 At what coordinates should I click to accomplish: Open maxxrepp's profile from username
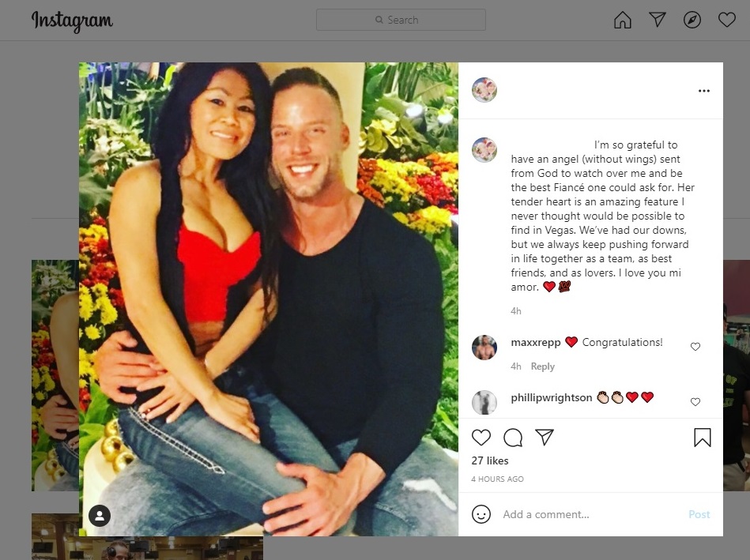535,343
